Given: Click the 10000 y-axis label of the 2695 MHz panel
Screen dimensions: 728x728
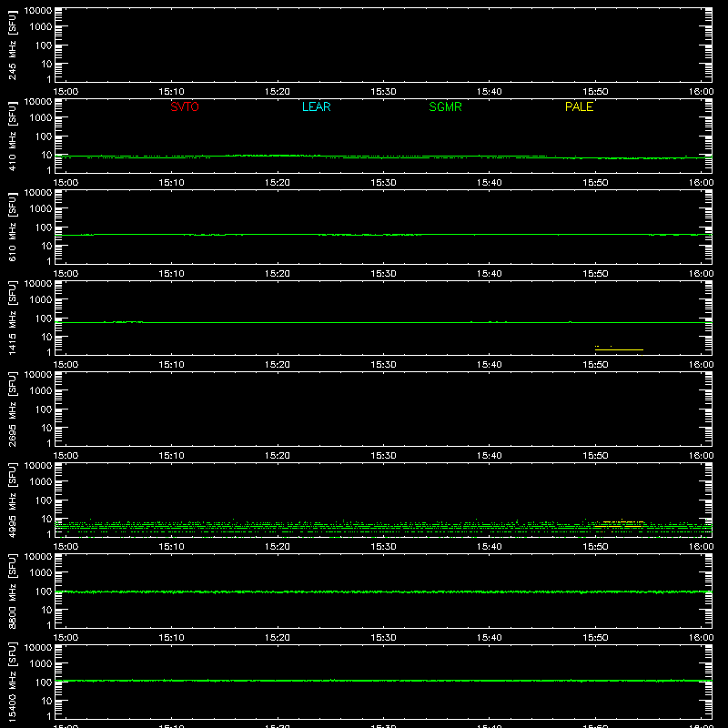Looking at the screenshot, I should [38, 375].
